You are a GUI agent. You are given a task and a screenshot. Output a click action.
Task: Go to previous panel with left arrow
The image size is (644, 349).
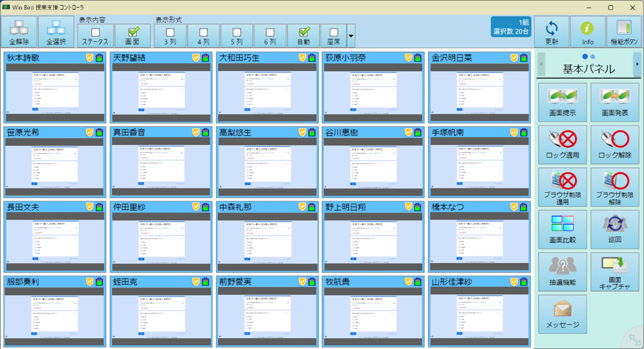click(541, 64)
